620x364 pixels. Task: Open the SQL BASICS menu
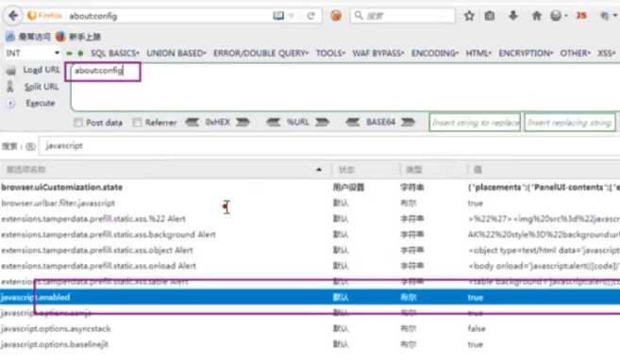pos(115,54)
